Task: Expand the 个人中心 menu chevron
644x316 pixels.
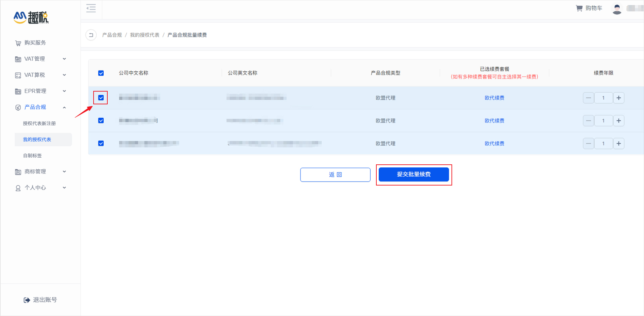Action: [64, 188]
